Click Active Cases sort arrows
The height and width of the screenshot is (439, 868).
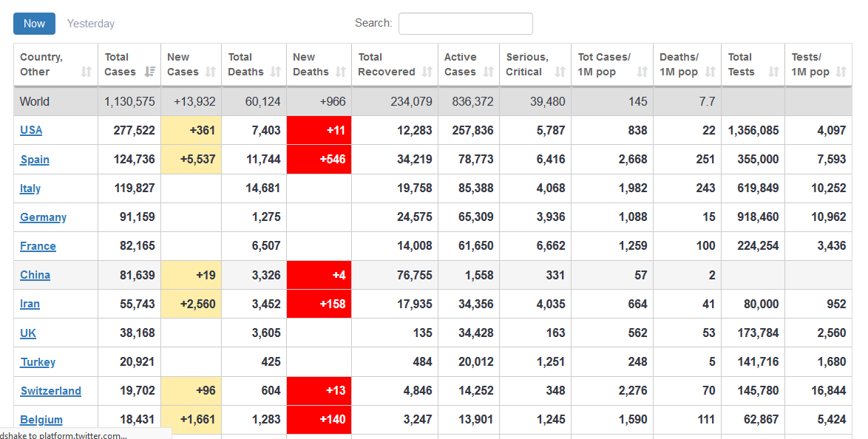click(x=489, y=72)
